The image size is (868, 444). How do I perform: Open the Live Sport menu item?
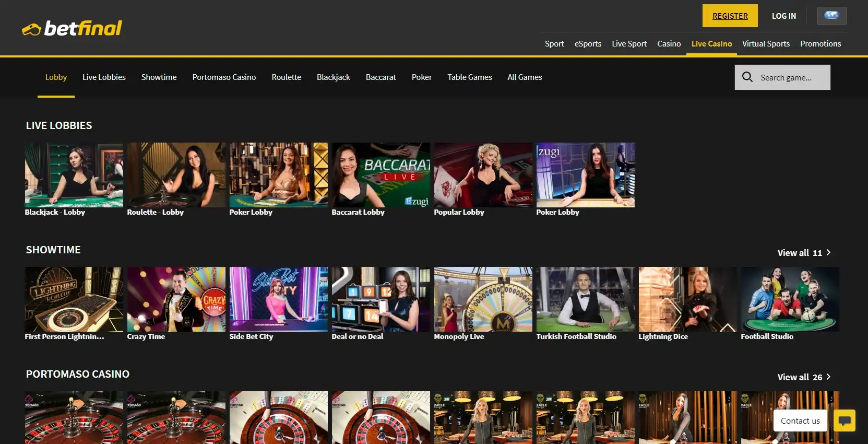(x=629, y=44)
